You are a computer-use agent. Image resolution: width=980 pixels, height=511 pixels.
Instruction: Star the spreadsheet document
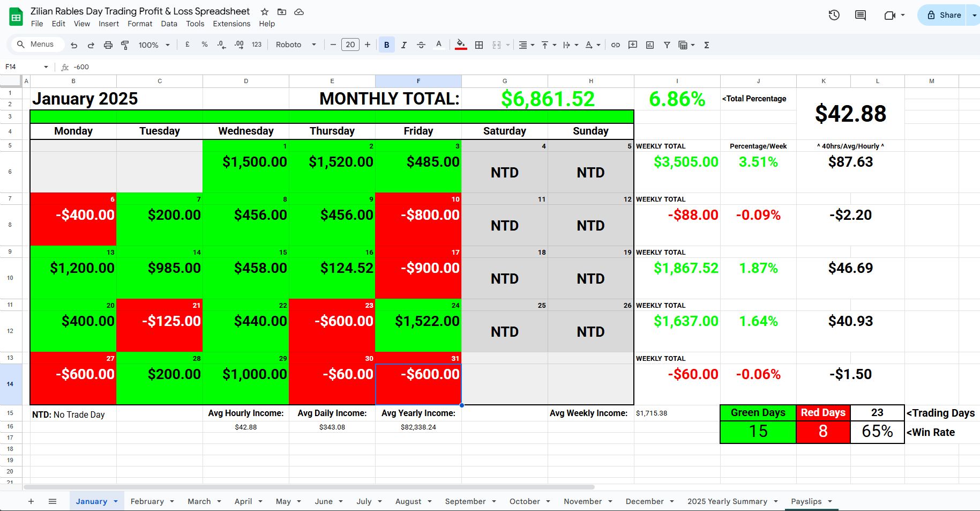pos(265,12)
